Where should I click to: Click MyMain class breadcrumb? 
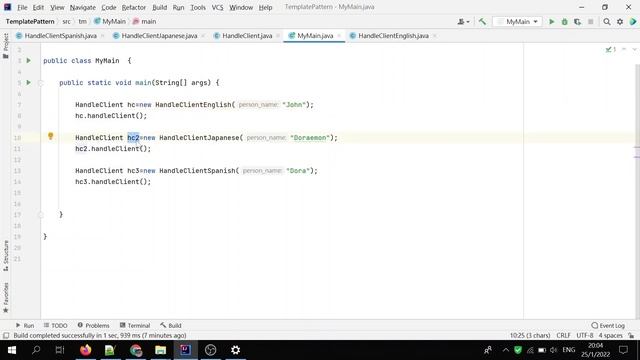(110, 22)
